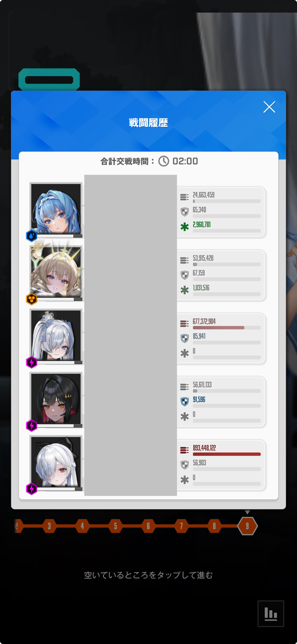Click the orange iron element badge icon

coord(31,299)
